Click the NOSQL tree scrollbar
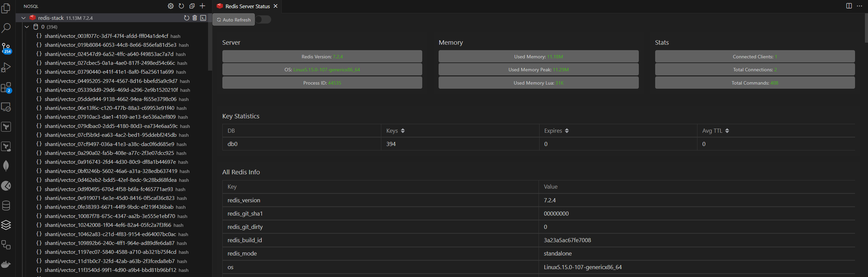Screen dimensions: 868x277 point(210,42)
